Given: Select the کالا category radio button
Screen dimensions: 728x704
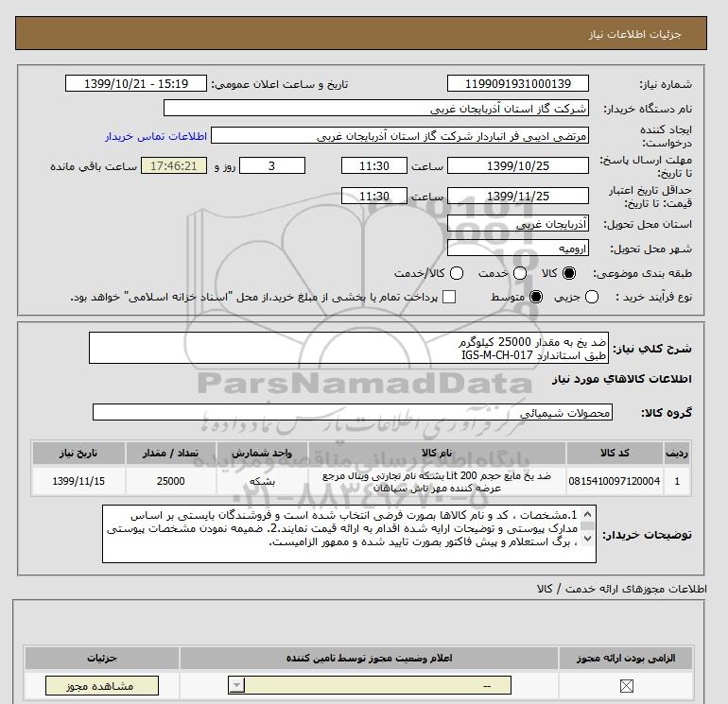Looking at the screenshot, I should pos(569,273).
